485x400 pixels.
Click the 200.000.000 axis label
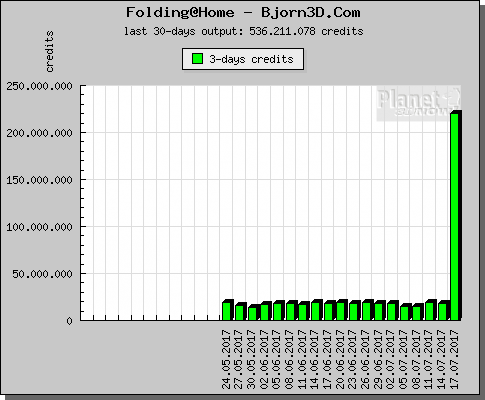(39, 133)
